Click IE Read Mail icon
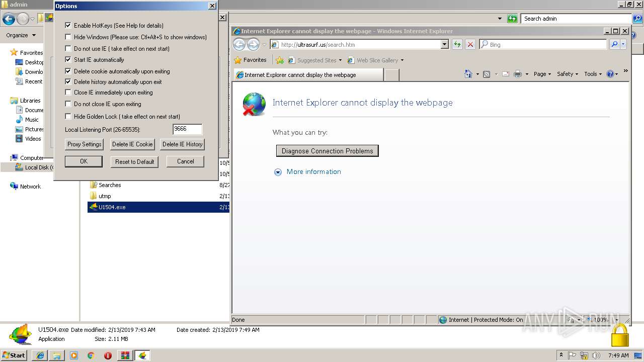 tap(505, 74)
